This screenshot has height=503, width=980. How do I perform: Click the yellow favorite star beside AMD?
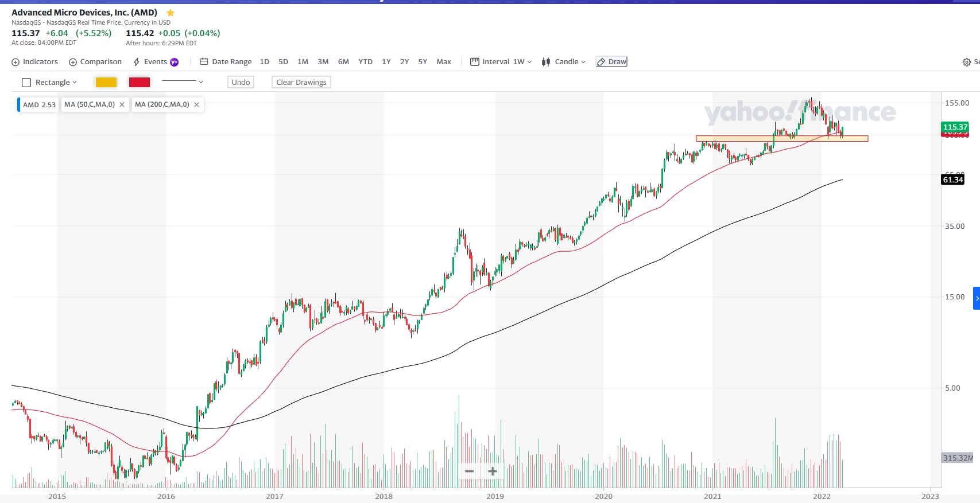click(x=171, y=13)
